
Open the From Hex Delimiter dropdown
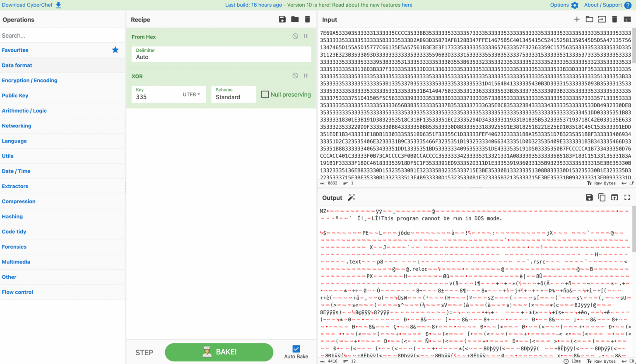[x=221, y=54]
